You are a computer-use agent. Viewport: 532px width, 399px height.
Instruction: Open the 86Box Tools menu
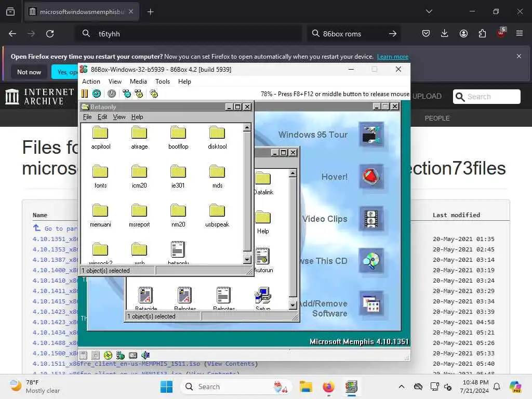163,82
